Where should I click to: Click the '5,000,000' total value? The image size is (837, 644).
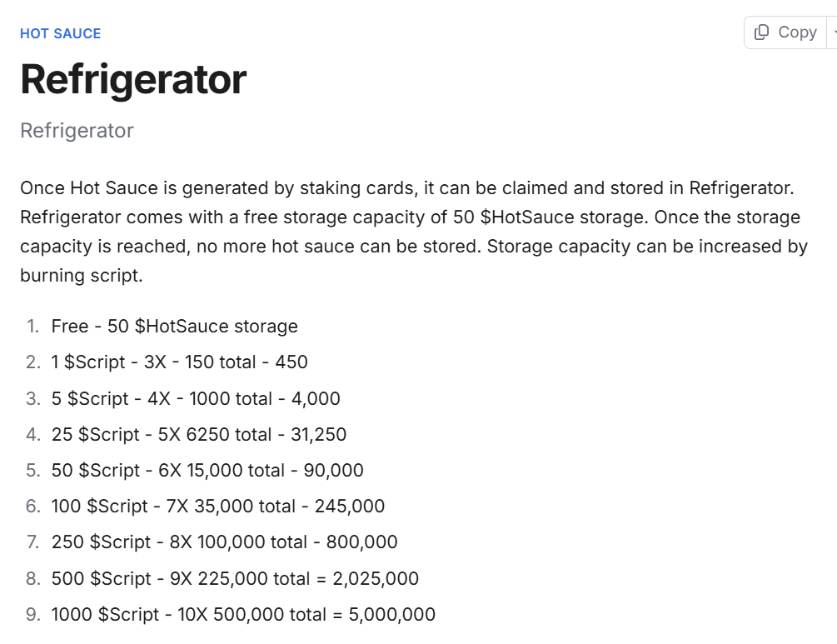(391, 615)
